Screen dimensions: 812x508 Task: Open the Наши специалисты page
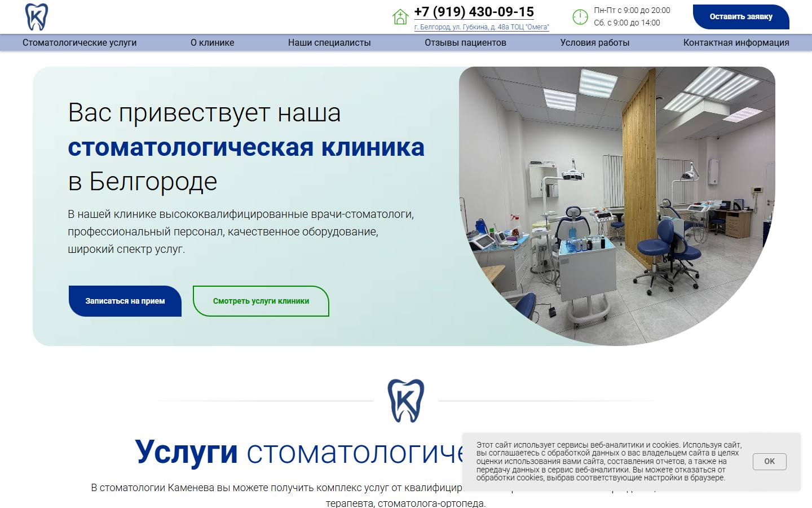click(329, 42)
